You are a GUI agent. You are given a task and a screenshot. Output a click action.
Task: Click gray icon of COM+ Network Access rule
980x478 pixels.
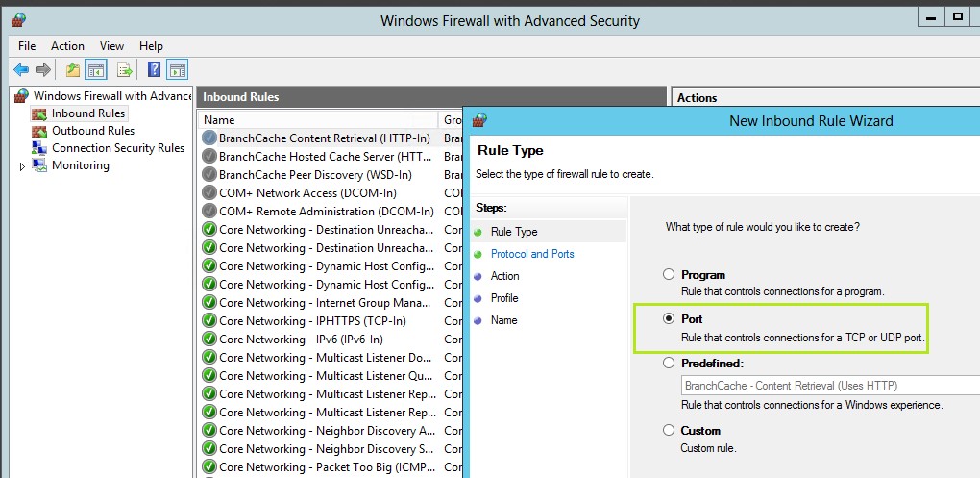(209, 192)
